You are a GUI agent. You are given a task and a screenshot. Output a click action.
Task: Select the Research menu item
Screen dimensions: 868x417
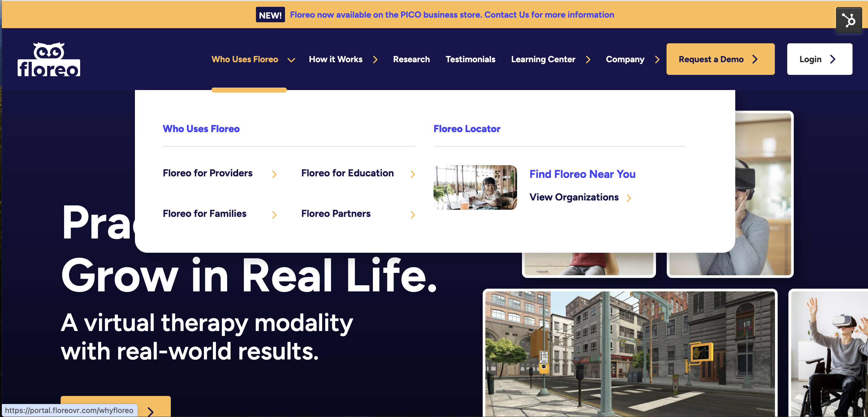[x=411, y=59]
